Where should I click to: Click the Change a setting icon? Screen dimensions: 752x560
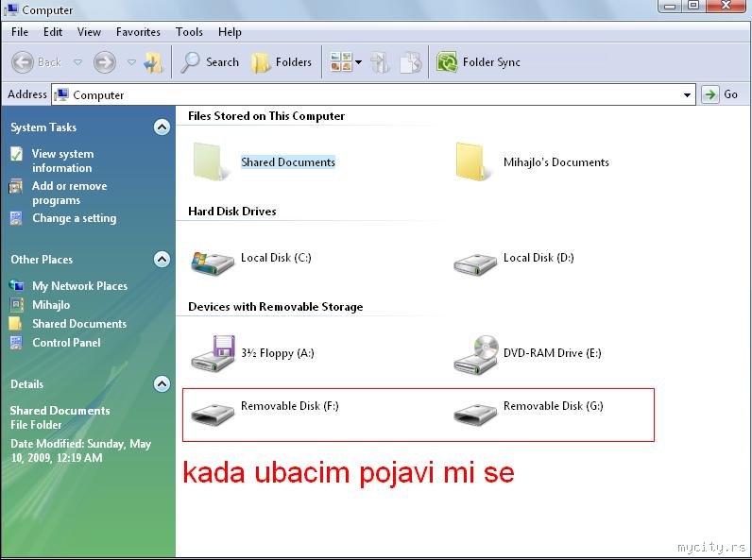pyautogui.click(x=16, y=218)
